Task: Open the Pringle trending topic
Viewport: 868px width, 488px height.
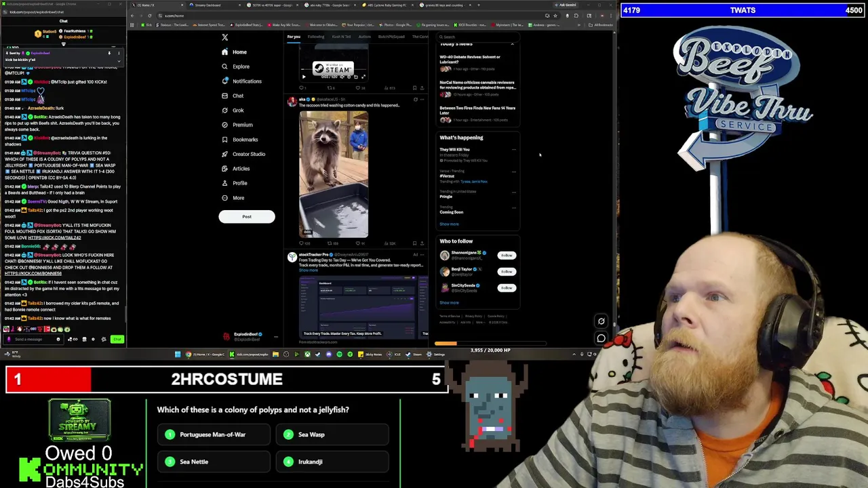Action: click(446, 197)
